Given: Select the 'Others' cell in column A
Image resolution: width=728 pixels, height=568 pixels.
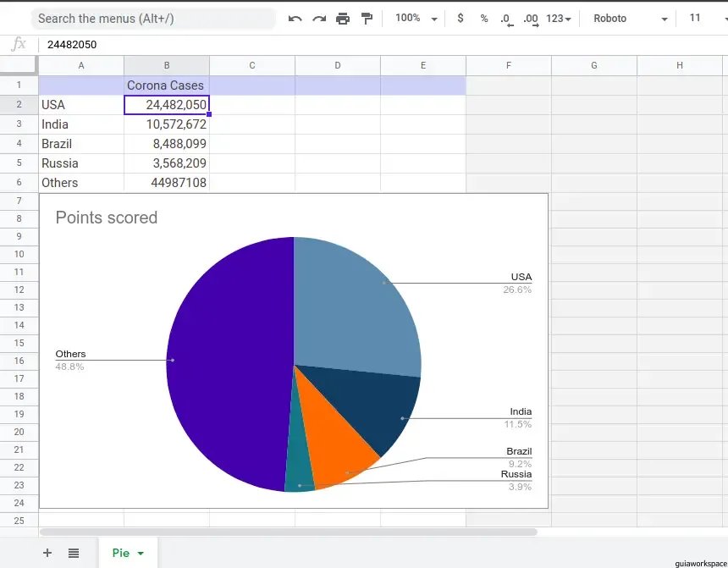Looking at the screenshot, I should (81, 183).
